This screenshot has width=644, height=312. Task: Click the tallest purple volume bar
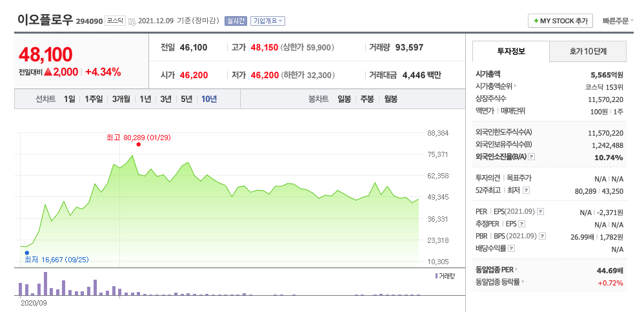[x=46, y=284]
